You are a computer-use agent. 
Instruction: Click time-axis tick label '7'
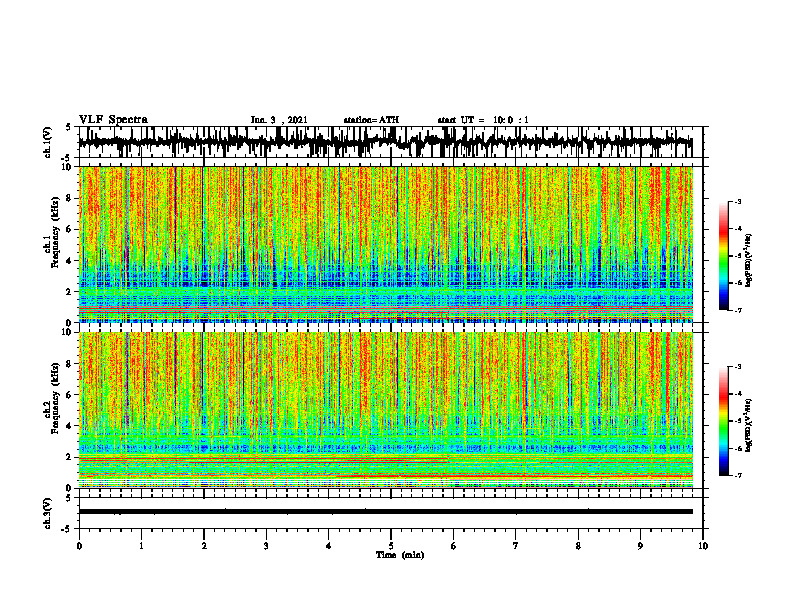coord(516,546)
